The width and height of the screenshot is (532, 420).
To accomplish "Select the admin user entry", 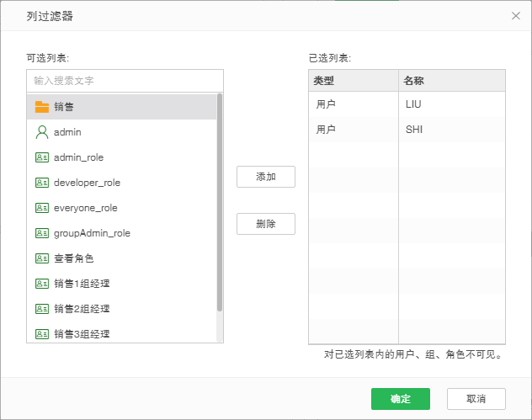I will 121,132.
